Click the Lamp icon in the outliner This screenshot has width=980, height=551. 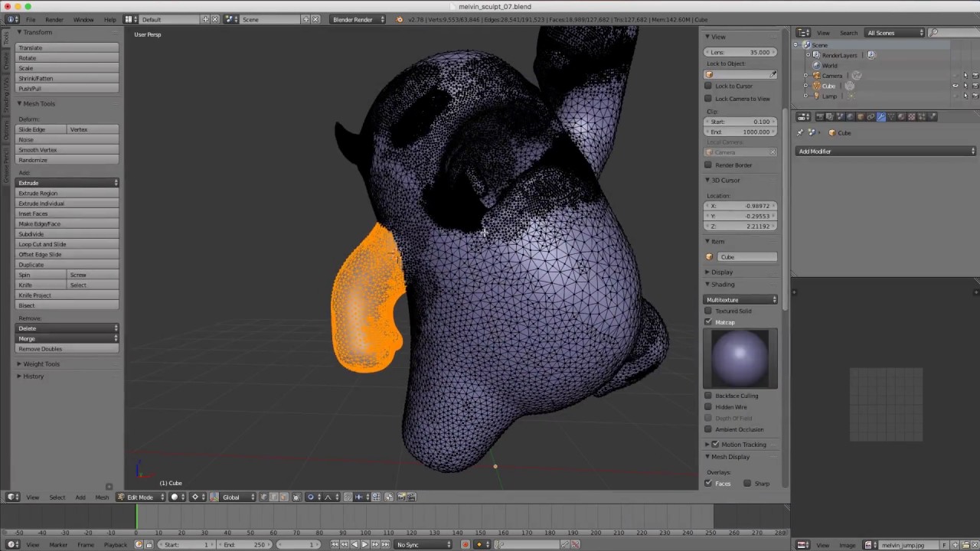(x=816, y=96)
